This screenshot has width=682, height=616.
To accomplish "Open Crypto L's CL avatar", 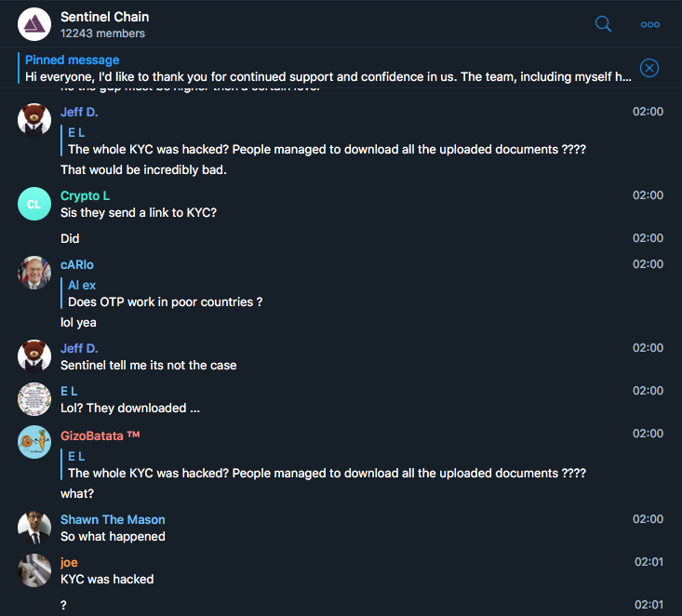I will tap(34, 204).
